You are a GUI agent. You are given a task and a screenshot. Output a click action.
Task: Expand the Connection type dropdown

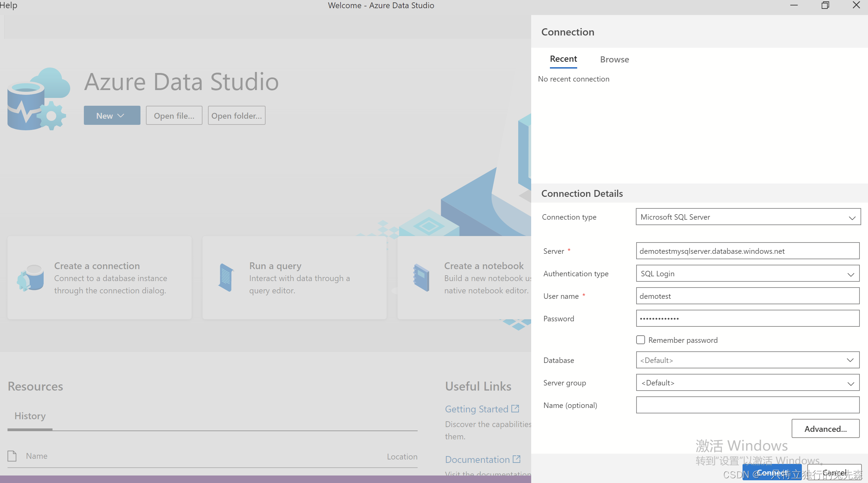pos(748,217)
